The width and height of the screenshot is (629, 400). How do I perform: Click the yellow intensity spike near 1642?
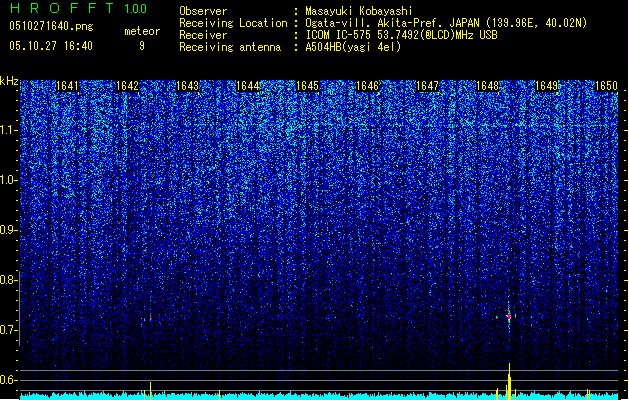point(150,391)
